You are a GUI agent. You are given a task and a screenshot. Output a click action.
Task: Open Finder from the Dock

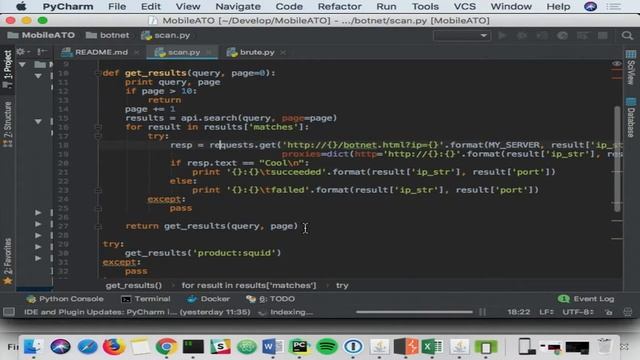(x=33, y=347)
